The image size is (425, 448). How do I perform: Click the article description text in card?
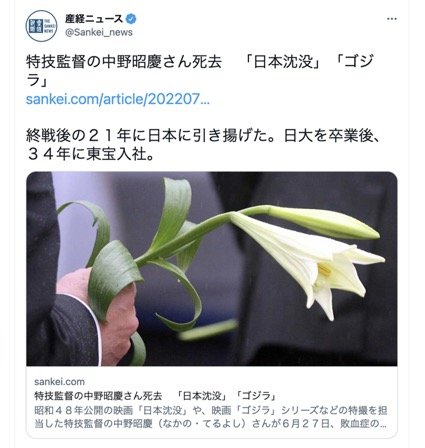point(211,417)
